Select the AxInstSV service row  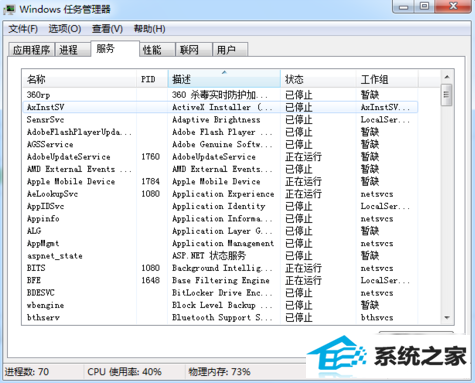tap(220, 107)
